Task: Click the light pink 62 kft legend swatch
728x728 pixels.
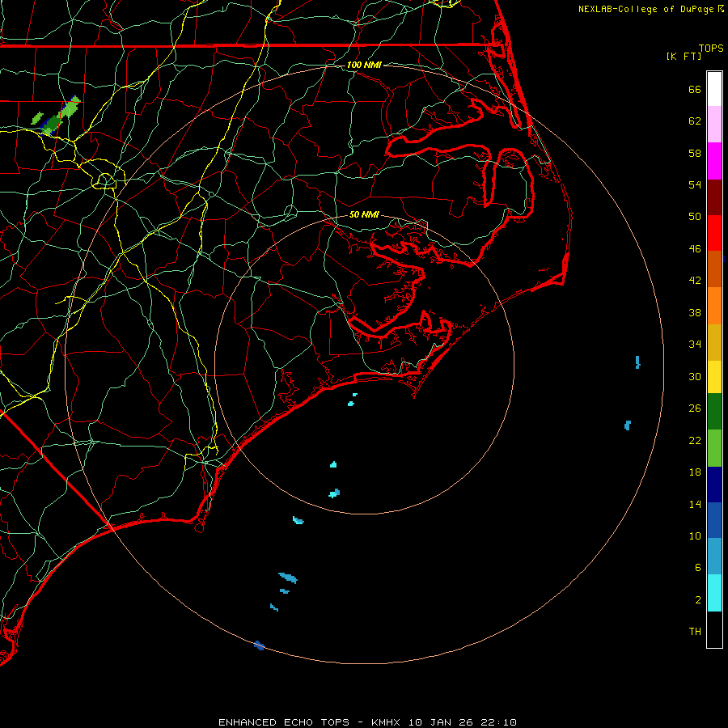Action: tap(714, 125)
